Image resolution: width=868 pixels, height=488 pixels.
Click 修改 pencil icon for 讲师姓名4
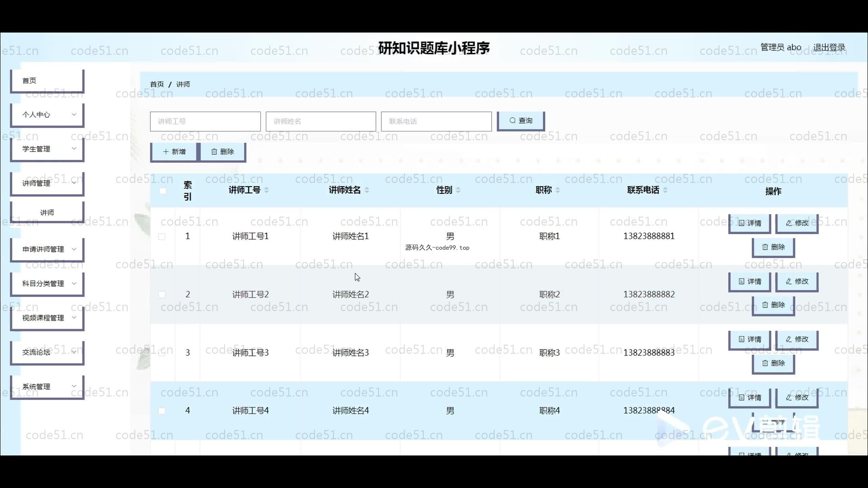tap(789, 398)
